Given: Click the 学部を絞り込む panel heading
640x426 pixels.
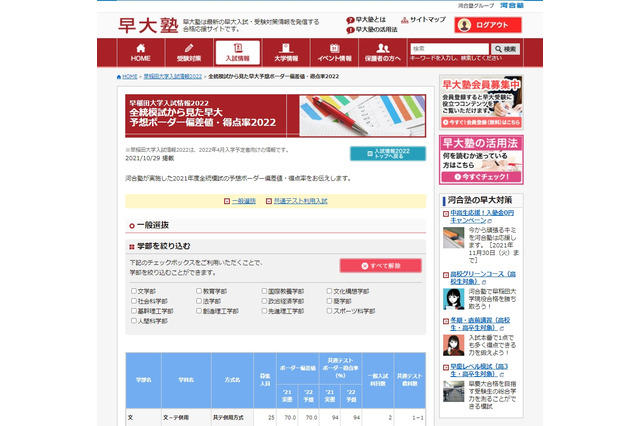Looking at the screenshot, I should (x=163, y=246).
